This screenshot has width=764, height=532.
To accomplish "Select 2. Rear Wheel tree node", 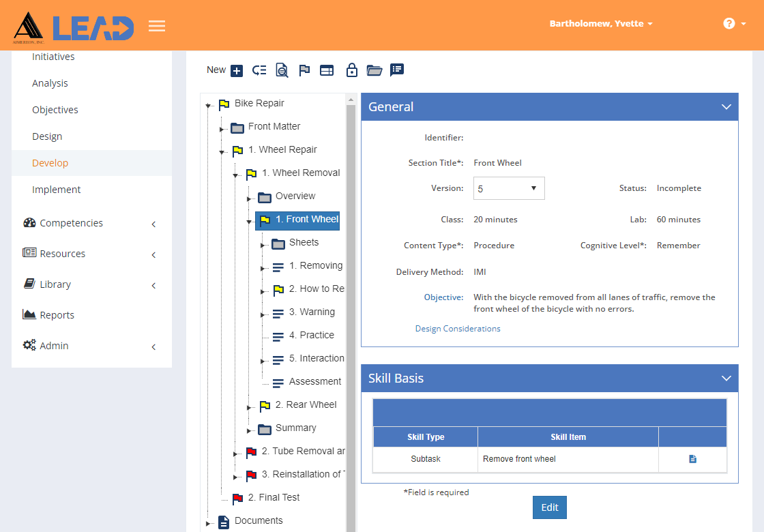I will pos(306,405).
